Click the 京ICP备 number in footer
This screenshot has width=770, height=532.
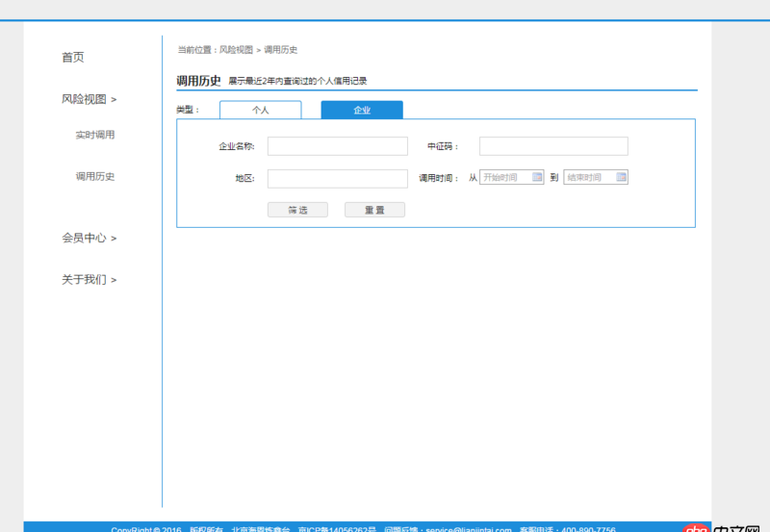pyautogui.click(x=337, y=529)
